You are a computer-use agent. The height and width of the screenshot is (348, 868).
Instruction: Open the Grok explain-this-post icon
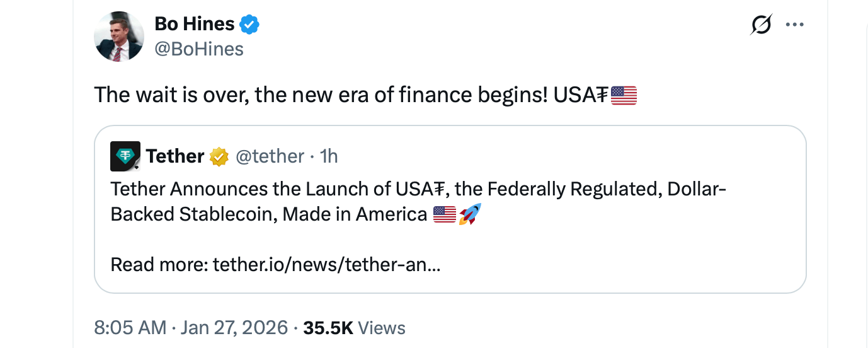[761, 25]
